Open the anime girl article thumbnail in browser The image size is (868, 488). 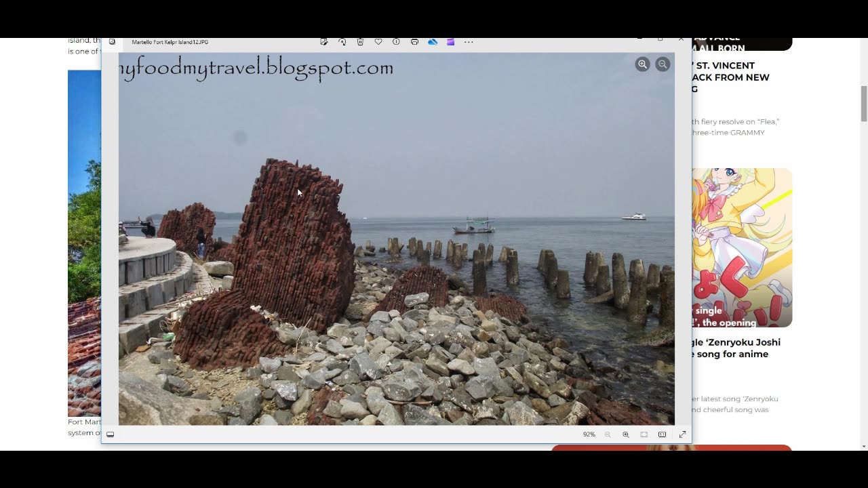point(742,247)
